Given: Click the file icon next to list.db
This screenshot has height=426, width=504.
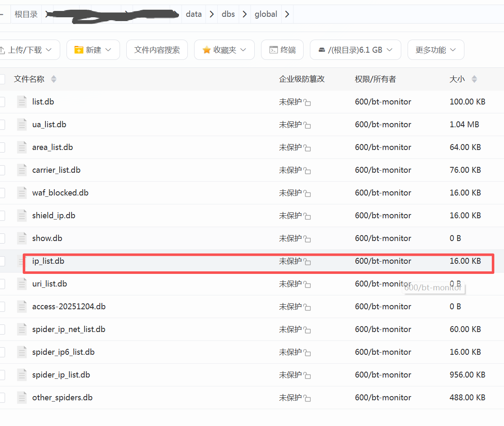Looking at the screenshot, I should [21, 102].
